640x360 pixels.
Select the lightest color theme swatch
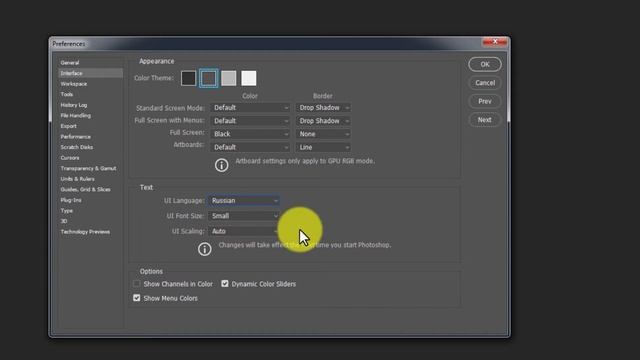[x=249, y=78]
